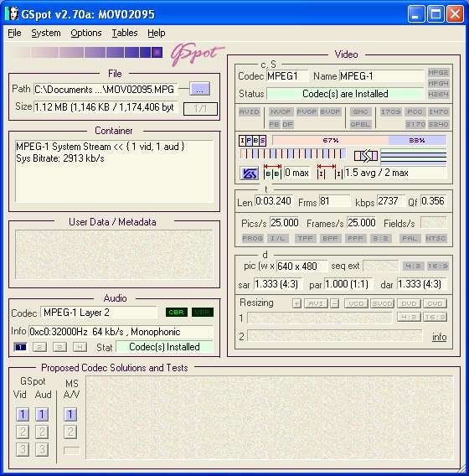
Task: Click GSpot Aud test button 1
Action: [42, 414]
